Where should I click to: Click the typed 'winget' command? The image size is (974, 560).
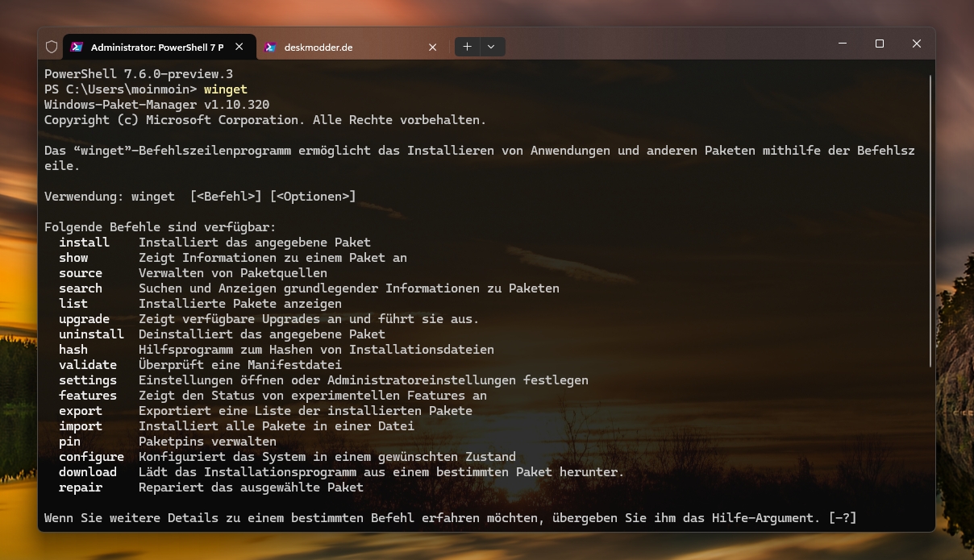pyautogui.click(x=226, y=89)
